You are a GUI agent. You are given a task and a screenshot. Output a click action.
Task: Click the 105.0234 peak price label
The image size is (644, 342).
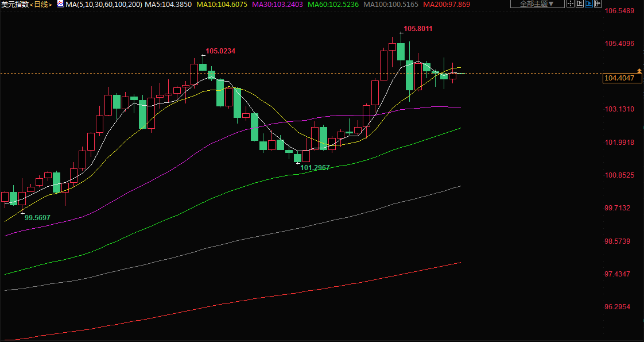pos(220,51)
